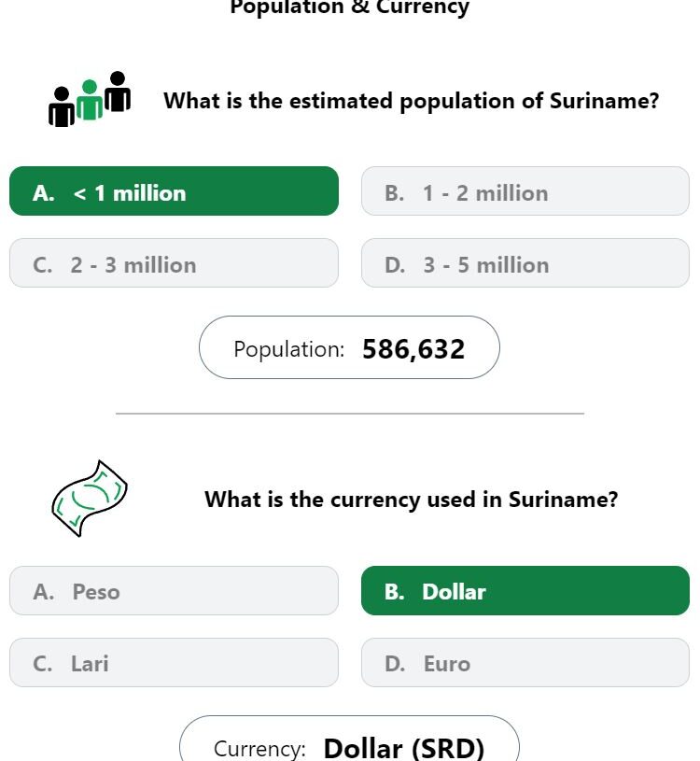Choose Euro as the currency answer

click(525, 662)
